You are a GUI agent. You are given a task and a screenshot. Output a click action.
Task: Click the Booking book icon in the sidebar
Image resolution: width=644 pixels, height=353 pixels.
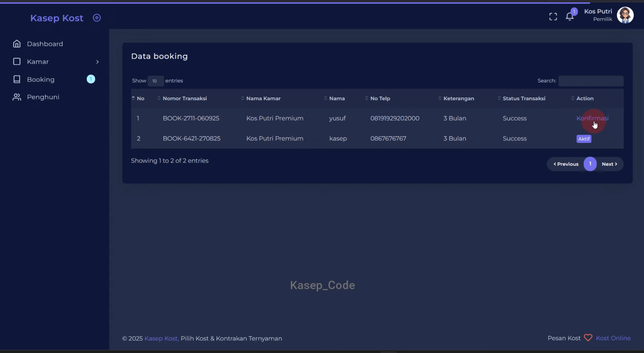[17, 79]
